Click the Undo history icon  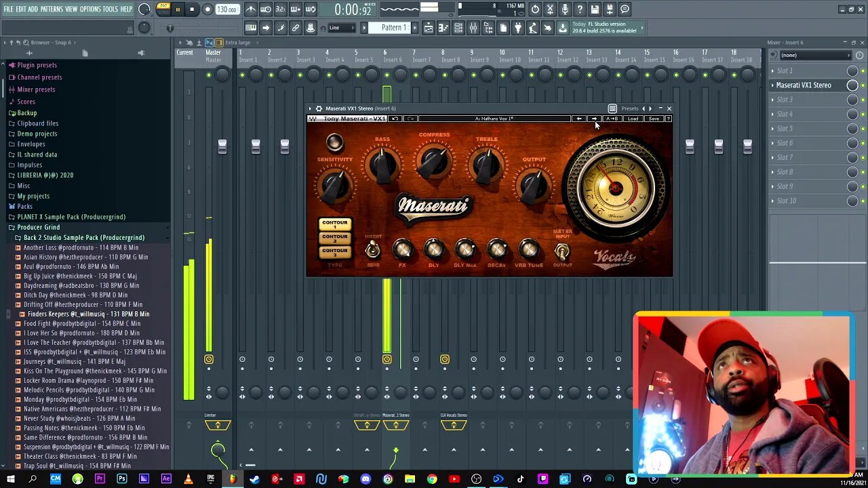coord(535,9)
